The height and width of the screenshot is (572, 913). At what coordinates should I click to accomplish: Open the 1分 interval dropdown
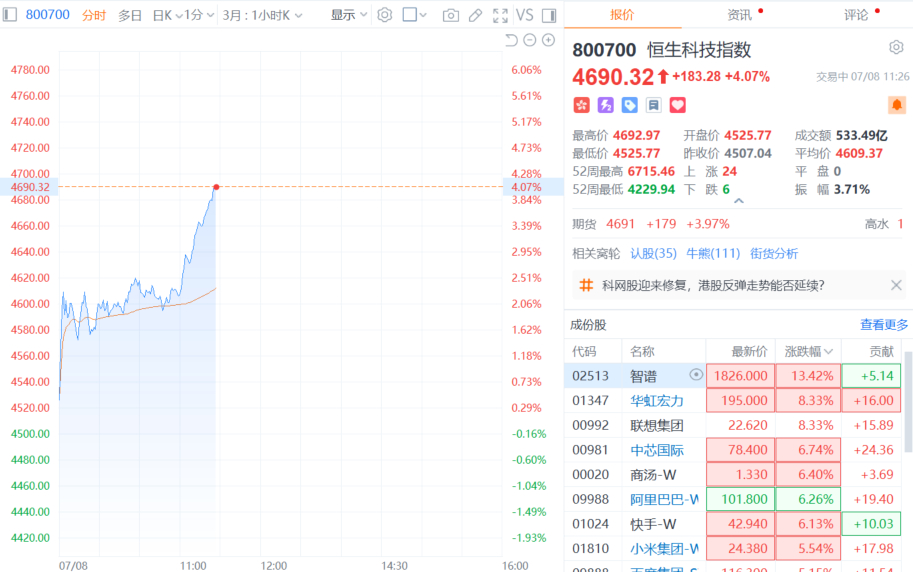(199, 15)
